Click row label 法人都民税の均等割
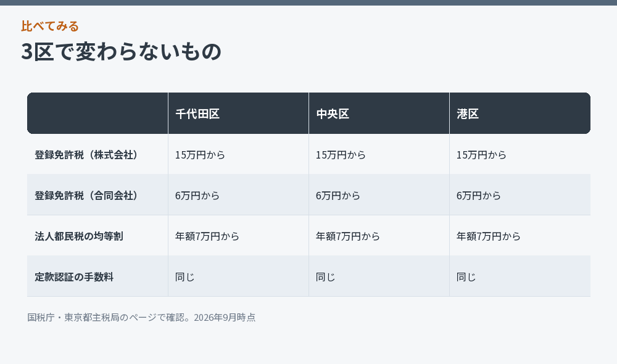Image resolution: width=617 pixels, height=364 pixels. click(79, 236)
